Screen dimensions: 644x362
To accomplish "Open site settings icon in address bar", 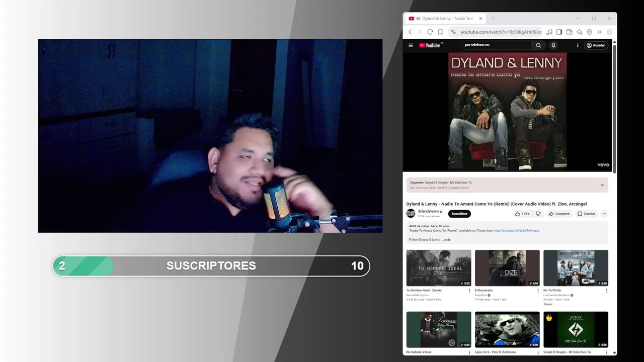I will pyautogui.click(x=453, y=32).
